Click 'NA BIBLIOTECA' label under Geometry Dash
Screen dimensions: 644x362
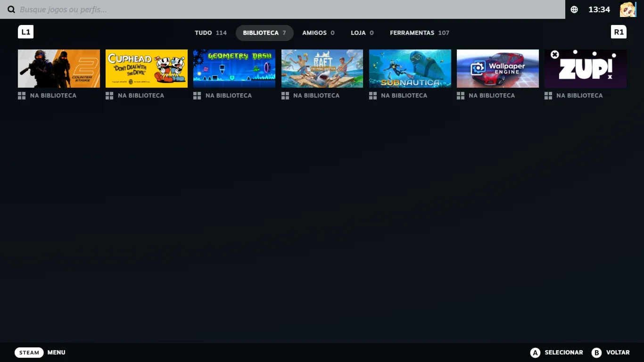click(229, 96)
